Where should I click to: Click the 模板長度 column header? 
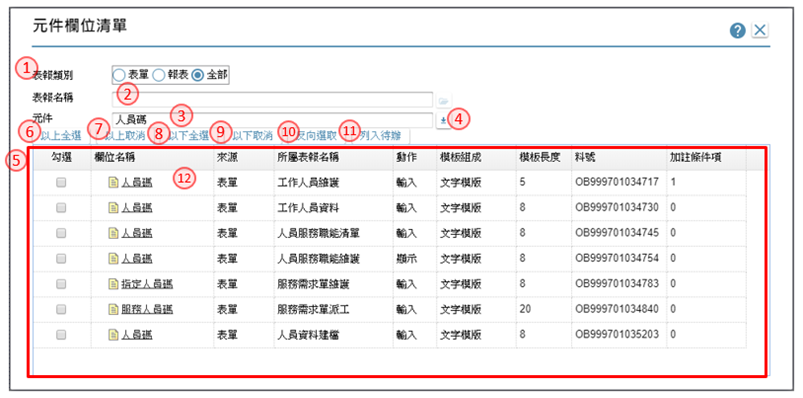coord(540,158)
